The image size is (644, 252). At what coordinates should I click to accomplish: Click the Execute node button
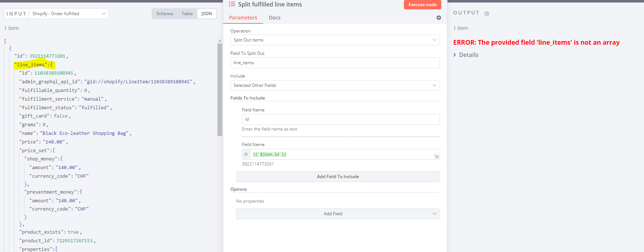pos(422,5)
